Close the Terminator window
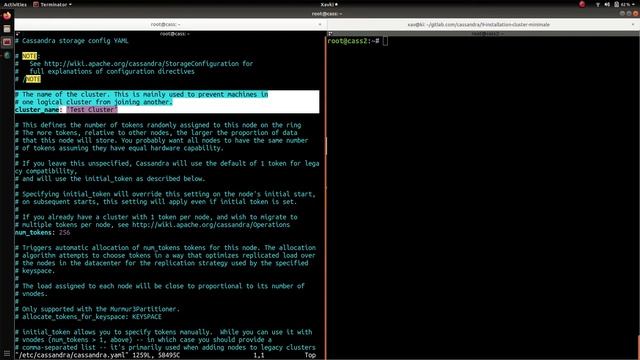 click(636, 13)
